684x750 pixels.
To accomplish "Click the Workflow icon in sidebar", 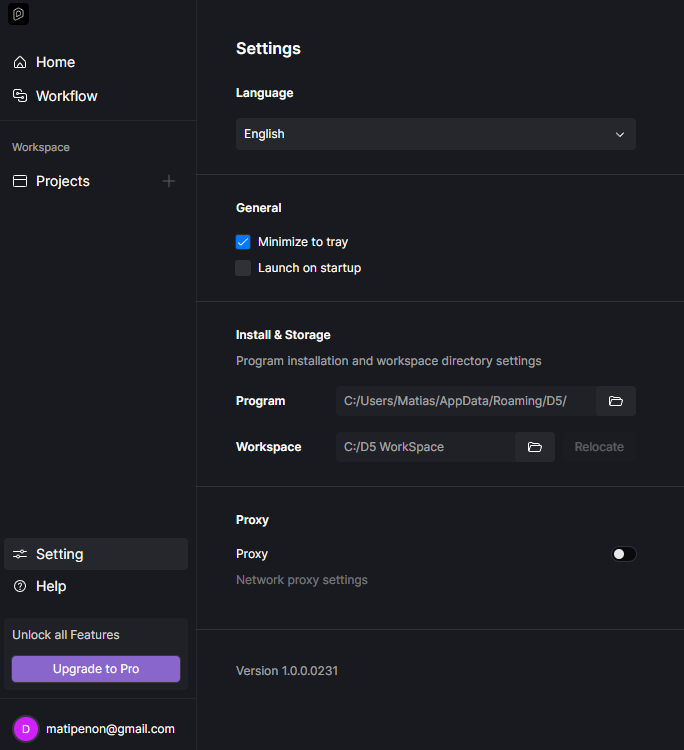I will coord(20,96).
